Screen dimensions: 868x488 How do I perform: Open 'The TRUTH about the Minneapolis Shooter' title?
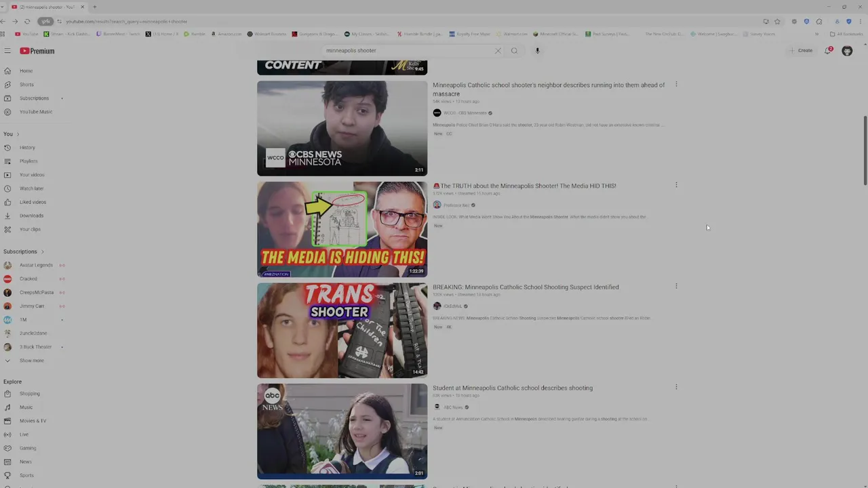pyautogui.click(x=524, y=186)
